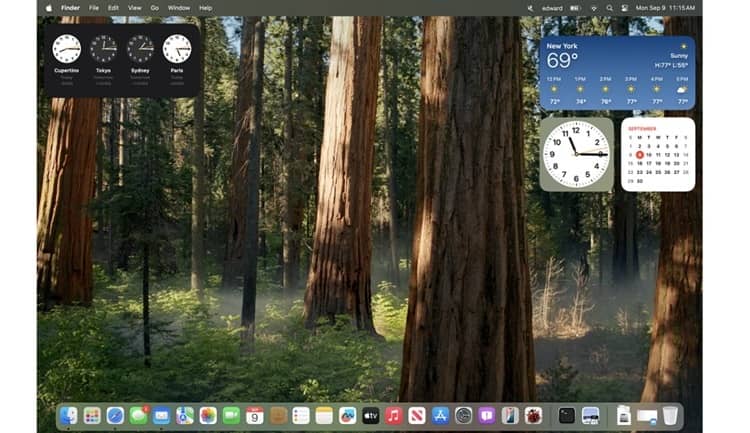The image size is (750, 433).
Task: Open Reminders in the Dock
Action: pyautogui.click(x=301, y=416)
